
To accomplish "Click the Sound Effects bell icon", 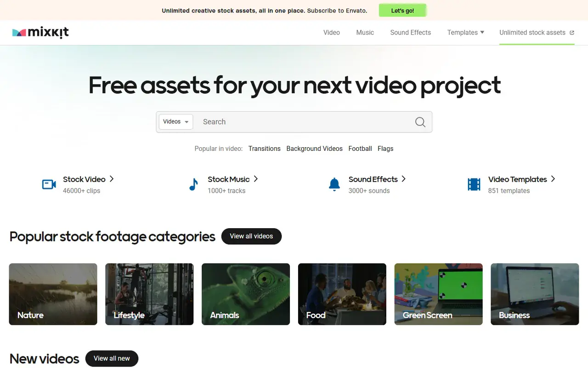I will (x=334, y=184).
